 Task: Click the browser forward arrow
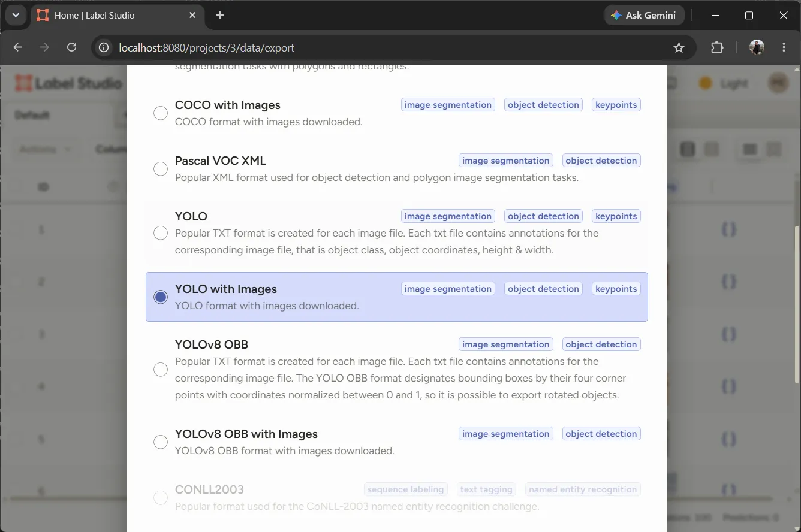(44, 47)
